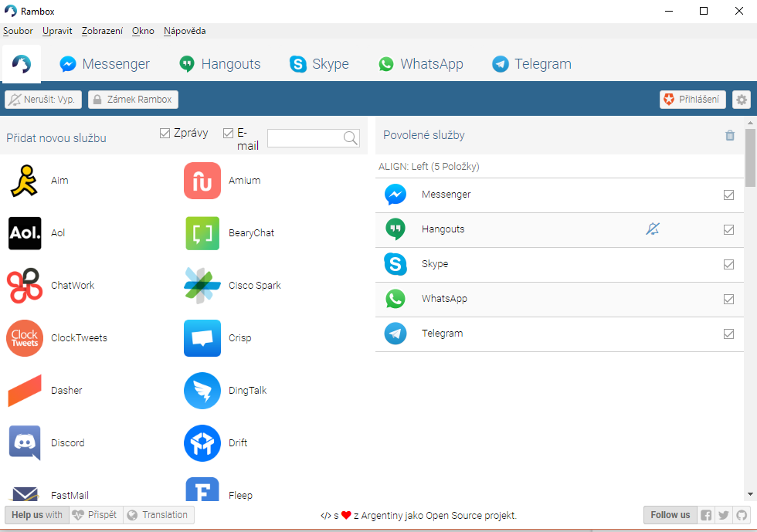The image size is (757, 532).
Task: Switch to the Hangouts tab
Action: 219,64
